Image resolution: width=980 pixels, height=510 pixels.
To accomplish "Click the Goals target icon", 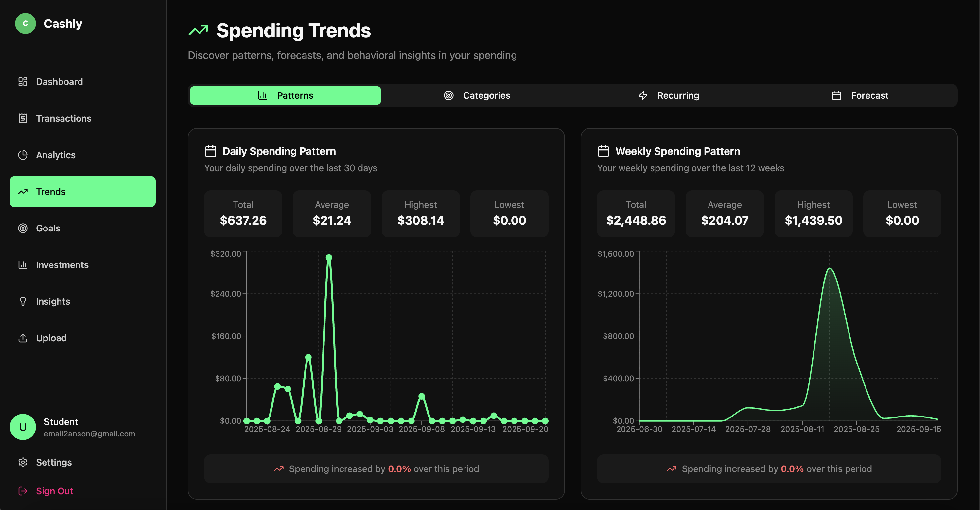I will pyautogui.click(x=23, y=228).
